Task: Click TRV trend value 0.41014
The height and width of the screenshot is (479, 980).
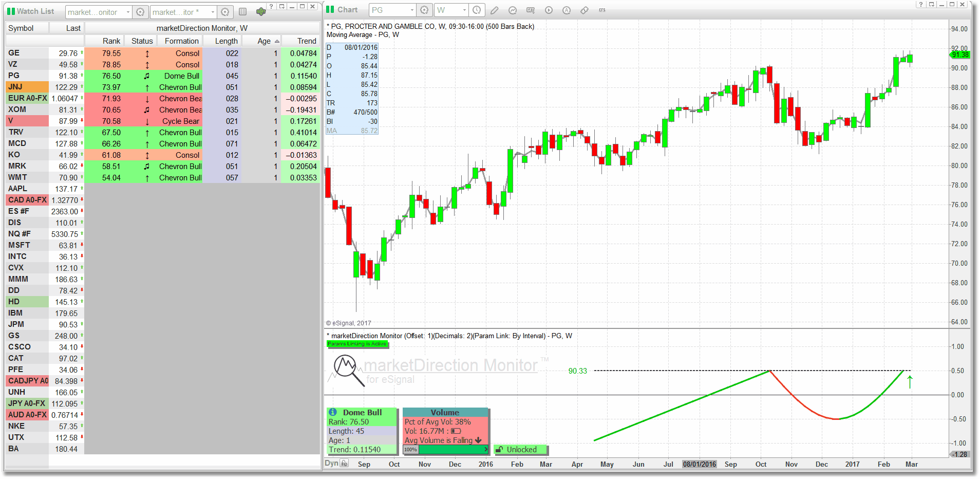Action: click(x=303, y=133)
